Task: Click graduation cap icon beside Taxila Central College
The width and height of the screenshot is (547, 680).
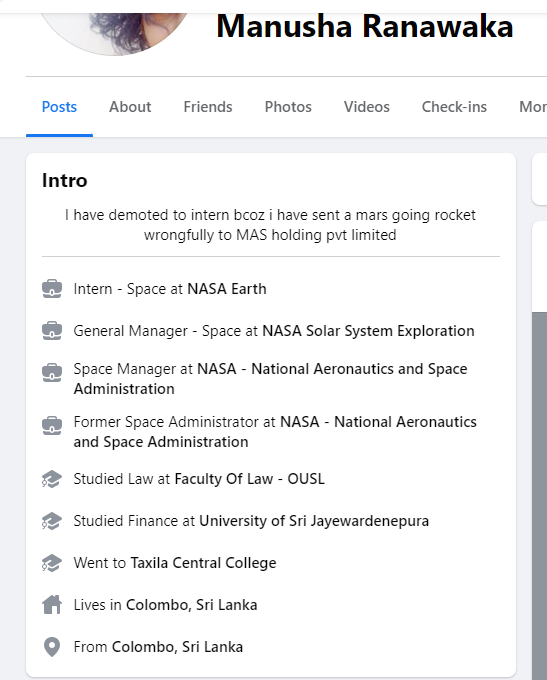Action: click(x=52, y=563)
